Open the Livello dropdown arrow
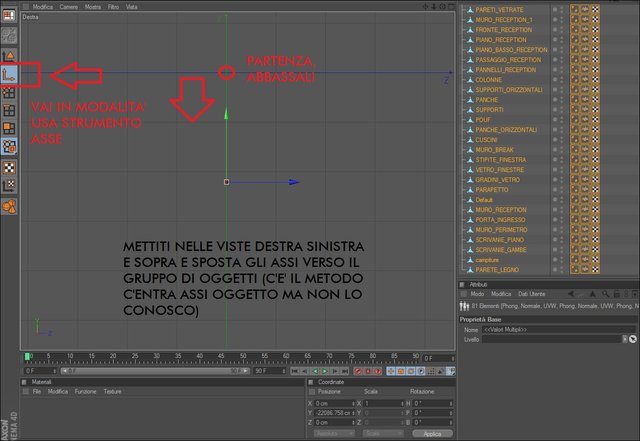 tap(624, 339)
